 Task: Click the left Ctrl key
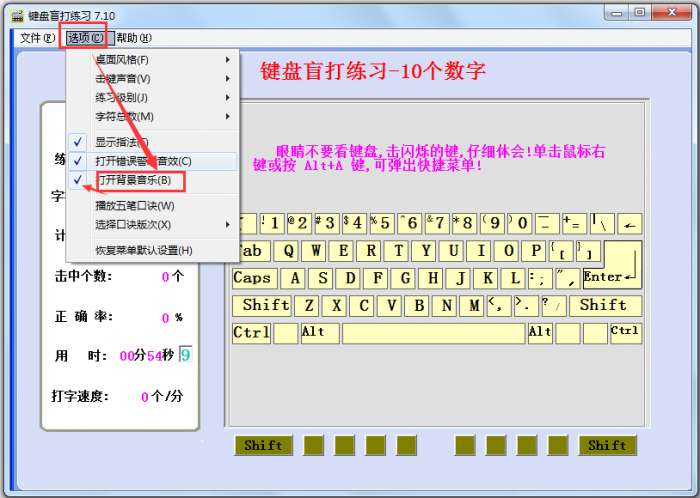[251, 333]
